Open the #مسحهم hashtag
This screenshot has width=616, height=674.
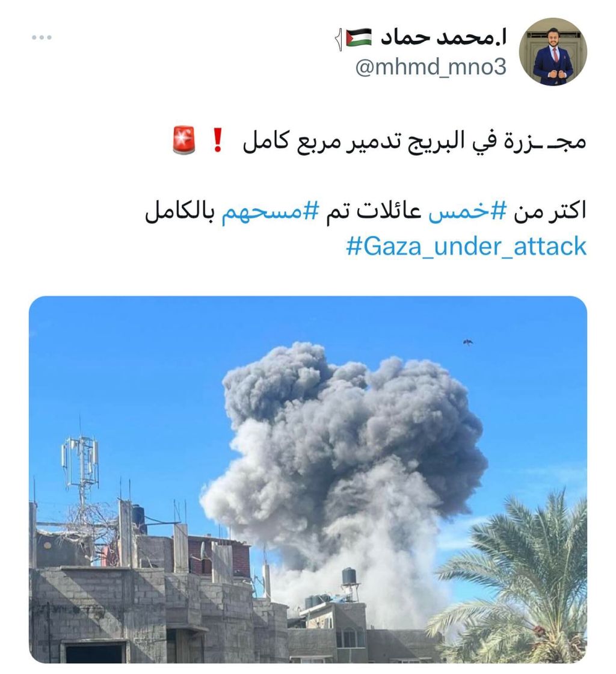[x=270, y=211]
